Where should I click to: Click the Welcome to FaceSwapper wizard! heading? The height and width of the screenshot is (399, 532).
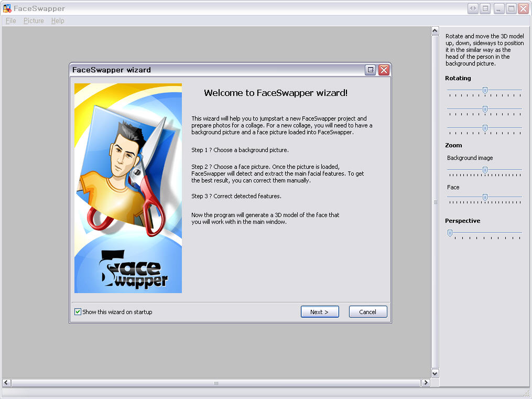[x=276, y=93]
